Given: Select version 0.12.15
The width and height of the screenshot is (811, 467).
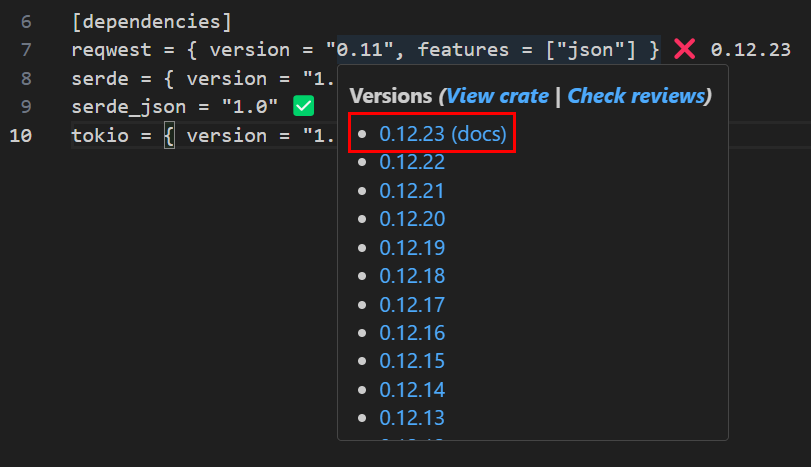Looking at the screenshot, I should 412,361.
